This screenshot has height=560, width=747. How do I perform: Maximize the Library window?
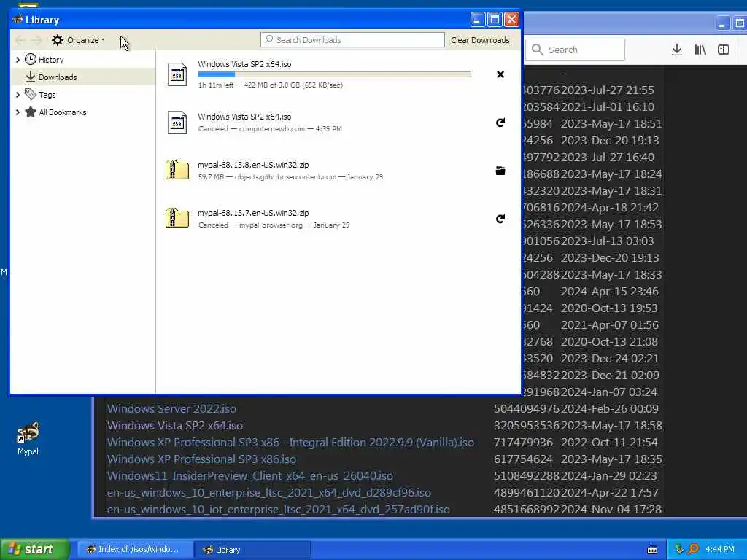pos(495,20)
